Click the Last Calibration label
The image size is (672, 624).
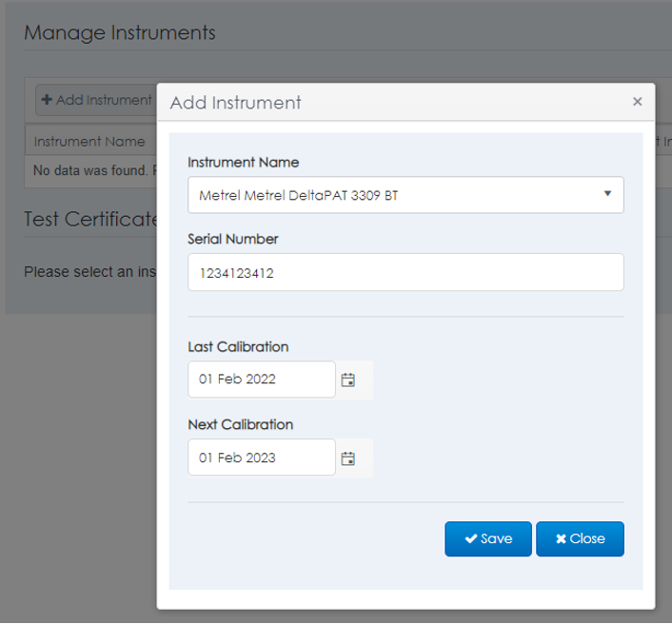238,346
